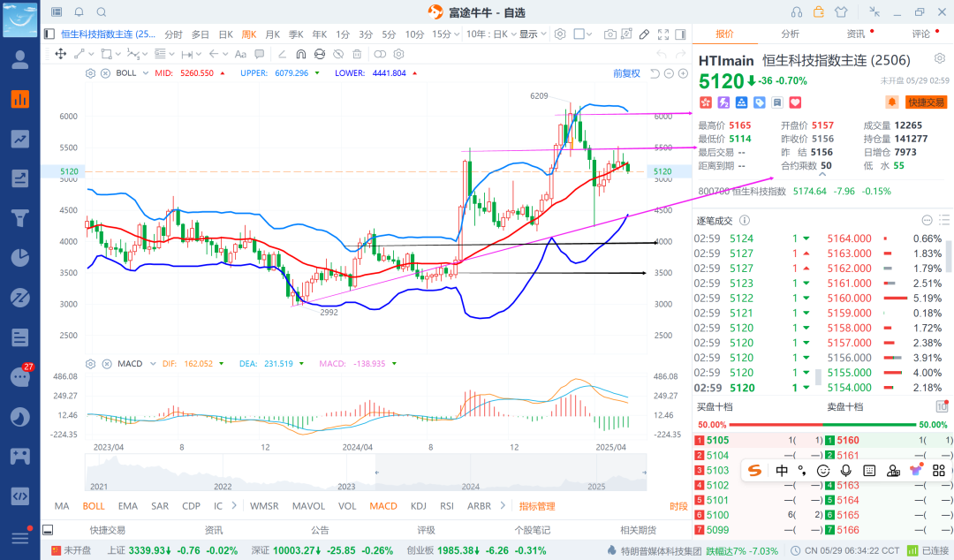This screenshot has height=560, width=954.
Task: Open the funnel screener sidebar icon
Action: pyautogui.click(x=20, y=218)
